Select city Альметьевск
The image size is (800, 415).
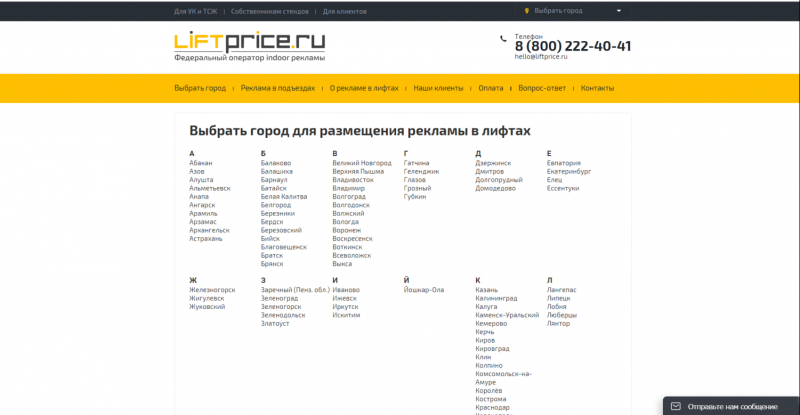(210, 188)
